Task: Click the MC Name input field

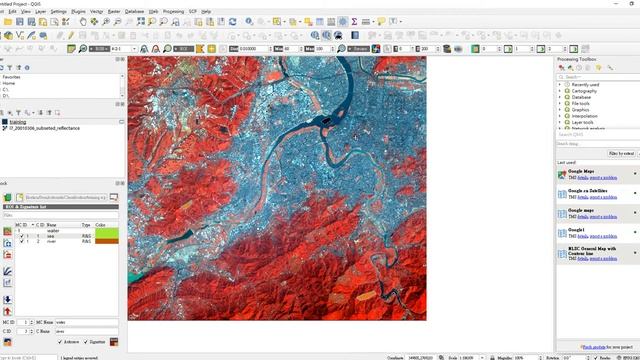Action: pos(87,322)
